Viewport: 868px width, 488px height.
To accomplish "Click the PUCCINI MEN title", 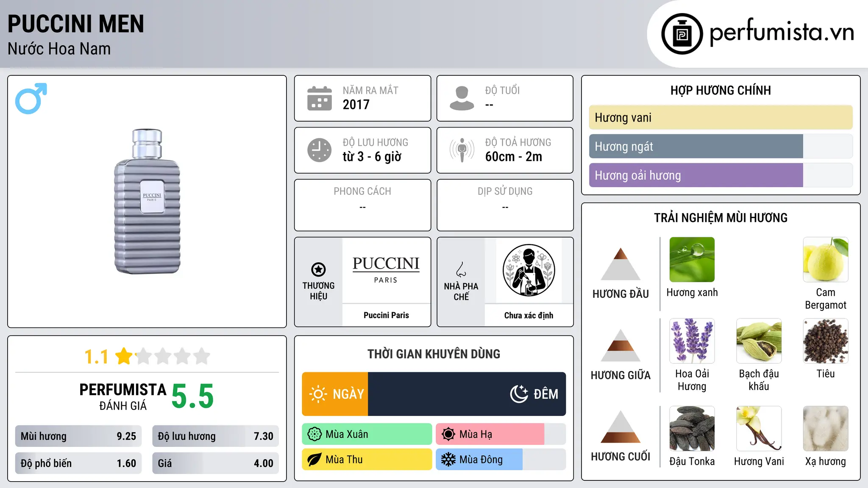I will (x=76, y=24).
